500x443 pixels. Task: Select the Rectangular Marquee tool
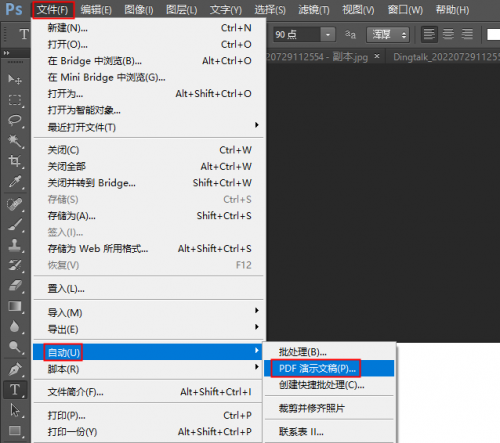point(15,100)
